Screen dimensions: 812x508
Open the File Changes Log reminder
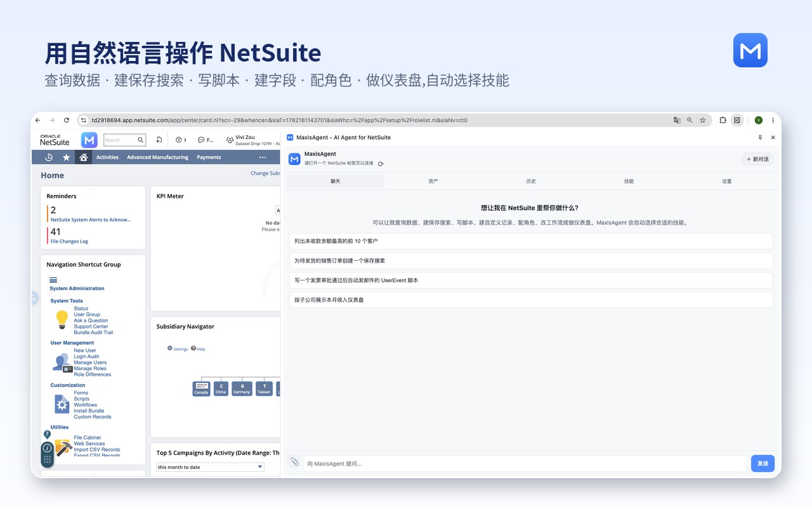pos(69,241)
